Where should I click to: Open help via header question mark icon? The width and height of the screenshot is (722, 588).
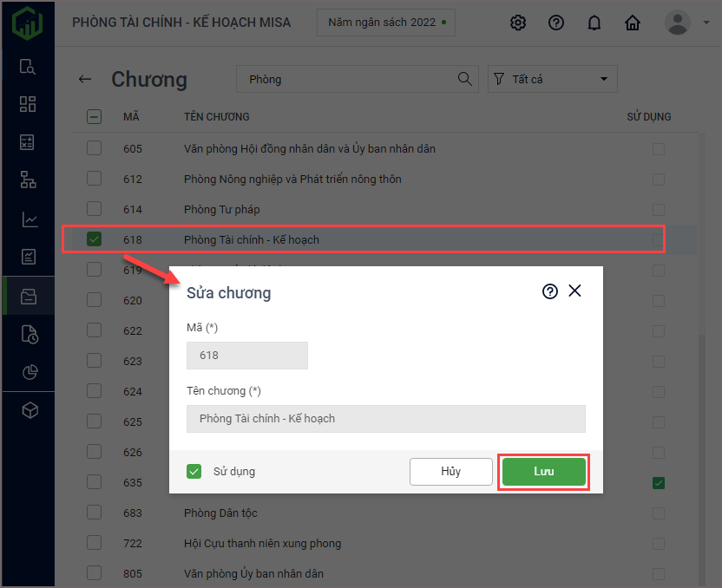click(x=556, y=23)
